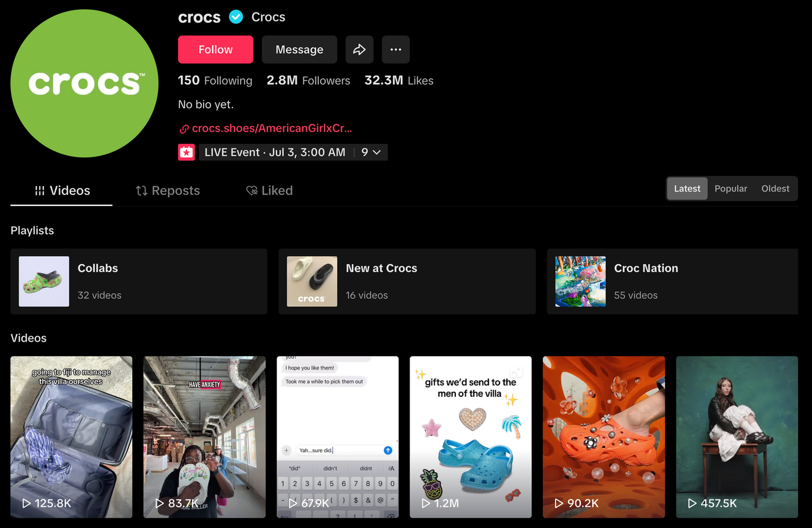This screenshot has width=812, height=528.
Task: Open LIVE Event Jul 3, 3:00 AM
Action: tap(275, 152)
